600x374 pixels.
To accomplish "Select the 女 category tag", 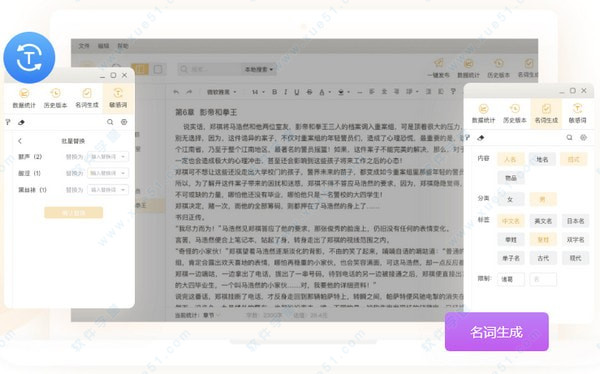I will (x=510, y=199).
